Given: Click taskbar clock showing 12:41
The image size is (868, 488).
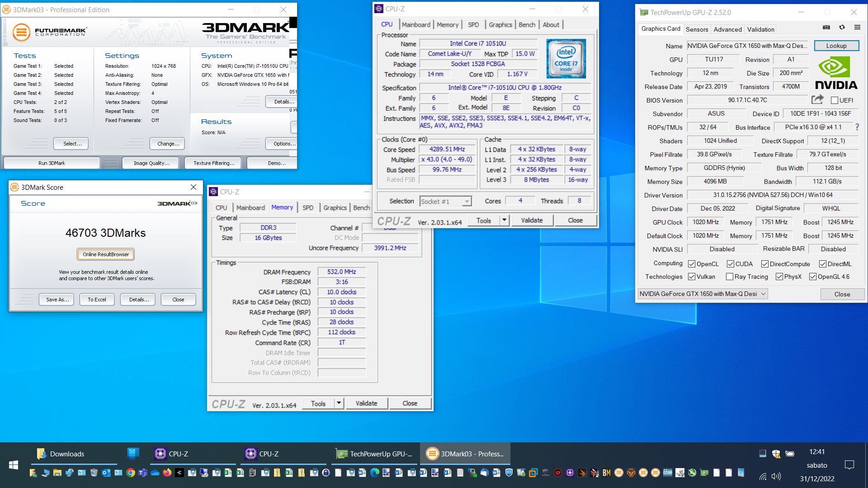Looking at the screenshot, I should pyautogui.click(x=817, y=452).
